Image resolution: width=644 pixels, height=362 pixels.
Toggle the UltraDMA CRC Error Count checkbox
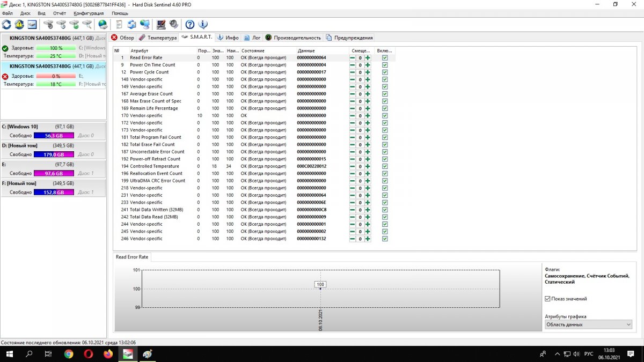click(385, 181)
